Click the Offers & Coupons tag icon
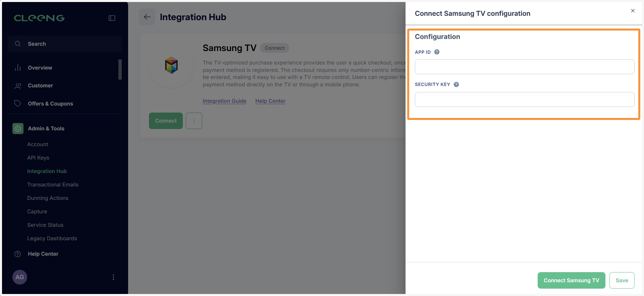 [18, 103]
